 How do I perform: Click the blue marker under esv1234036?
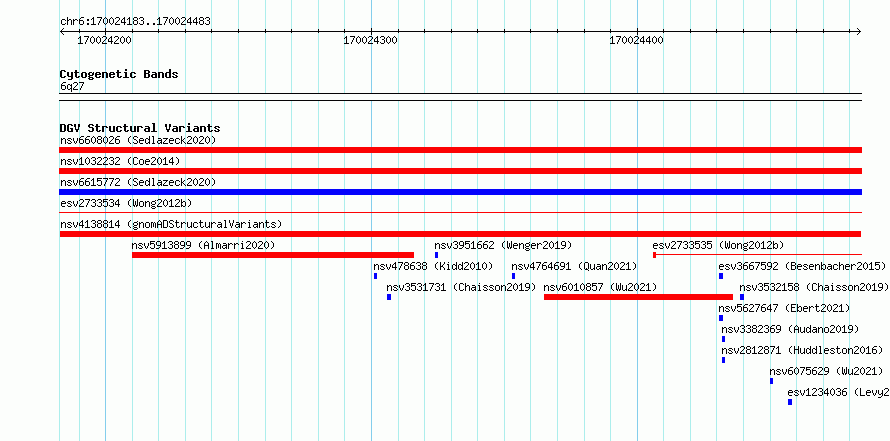click(790, 402)
